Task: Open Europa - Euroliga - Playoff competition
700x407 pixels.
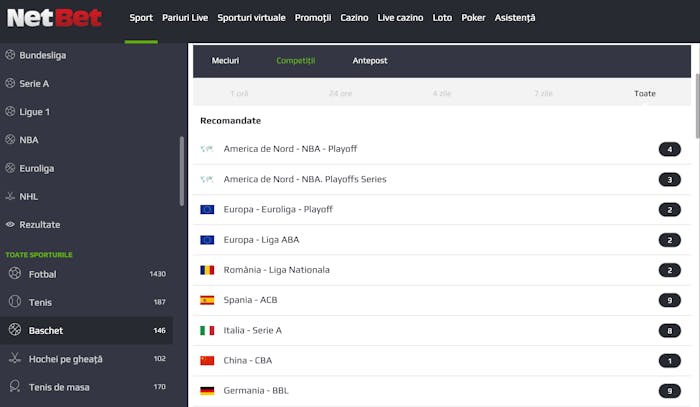Action: click(442, 210)
